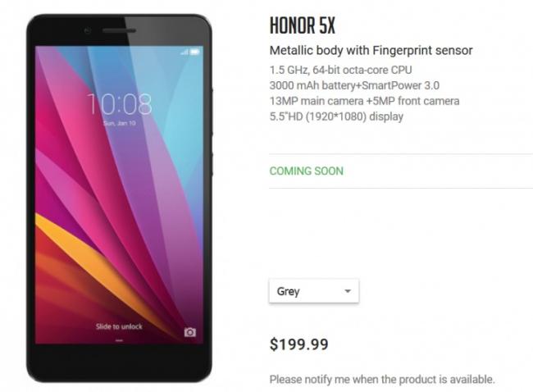Click the Please notify me link

pos(382,379)
